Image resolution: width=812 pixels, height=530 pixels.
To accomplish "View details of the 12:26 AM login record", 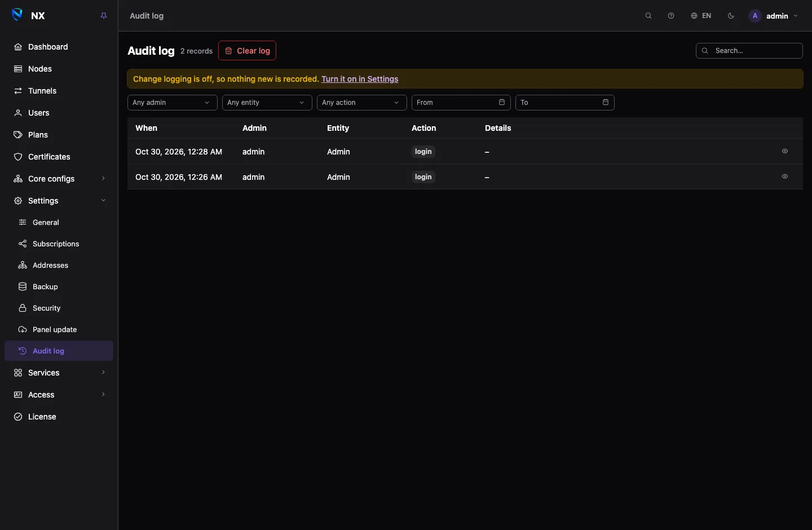I will [785, 176].
